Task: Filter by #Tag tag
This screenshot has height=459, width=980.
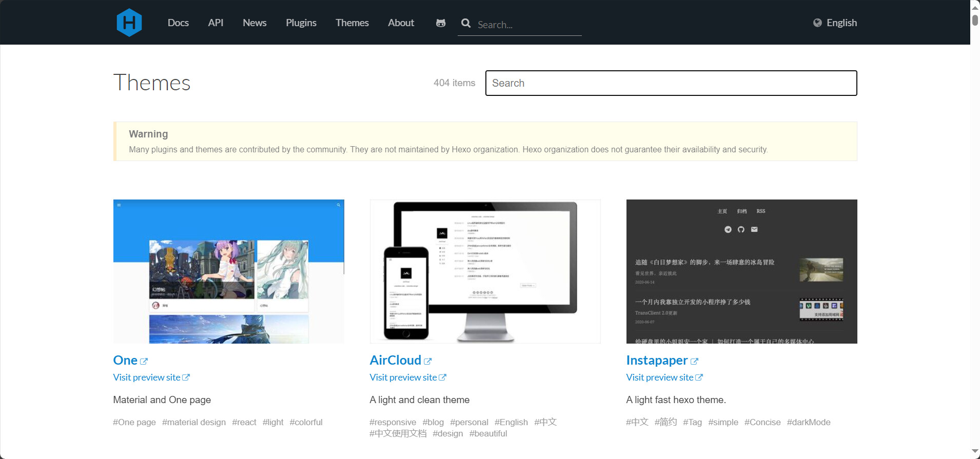Action: click(x=693, y=422)
